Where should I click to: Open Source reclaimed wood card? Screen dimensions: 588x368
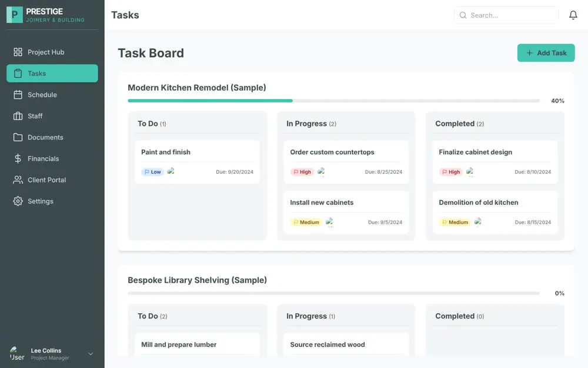coord(346,344)
